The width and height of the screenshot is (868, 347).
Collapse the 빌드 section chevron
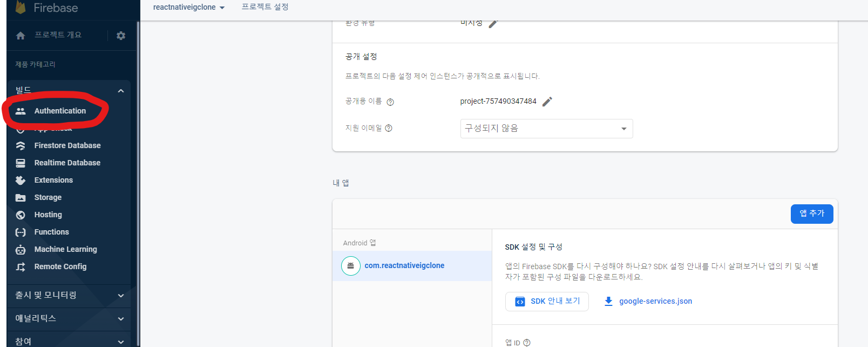[x=121, y=91]
